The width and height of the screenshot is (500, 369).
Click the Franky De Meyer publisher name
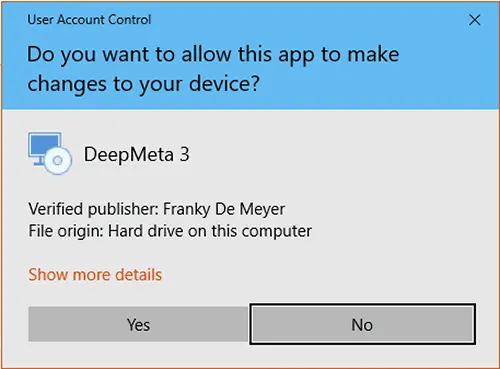coord(224,209)
